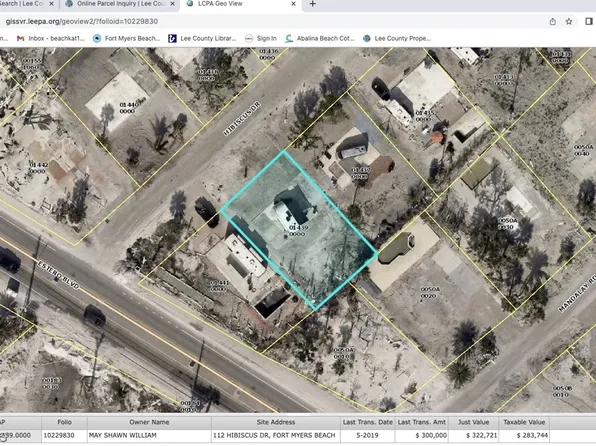Close the LCPA Geo View tab
This screenshot has height=446, width=596.
coord(293,4)
